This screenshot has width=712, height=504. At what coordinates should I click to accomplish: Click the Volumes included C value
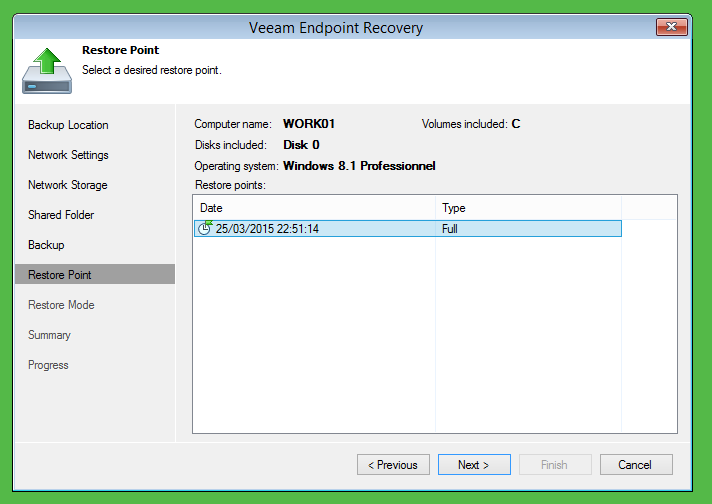(515, 124)
